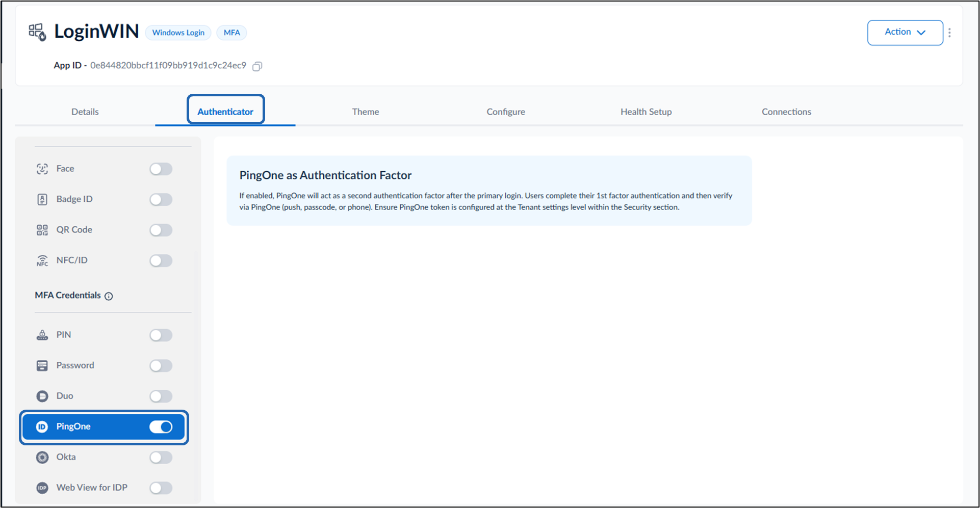Turn on the QR Code switch
980x508 pixels.
coord(161,230)
